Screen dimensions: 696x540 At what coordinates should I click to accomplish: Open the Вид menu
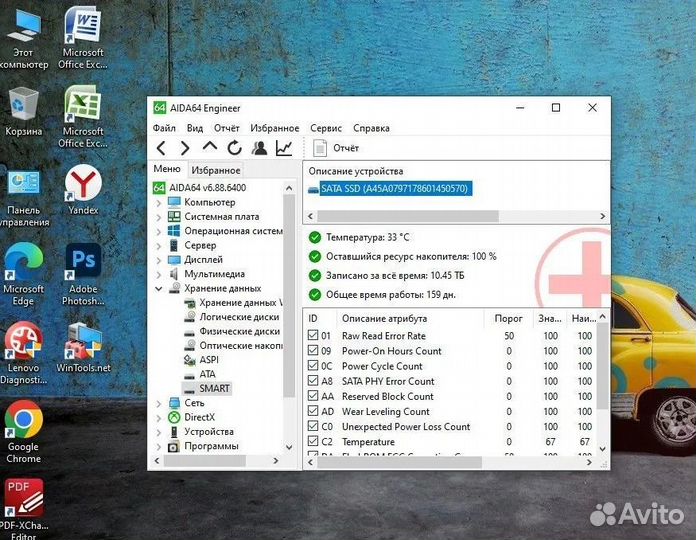(x=195, y=128)
